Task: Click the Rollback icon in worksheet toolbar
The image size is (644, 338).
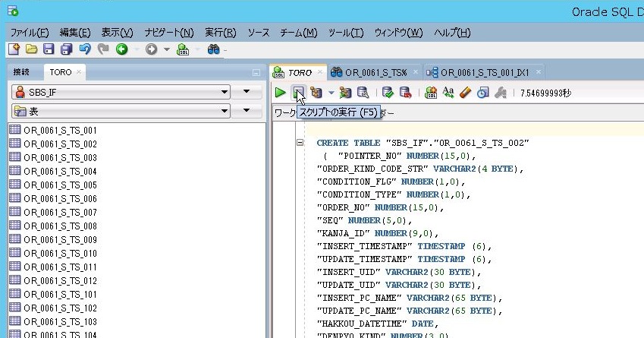Action: tap(405, 93)
